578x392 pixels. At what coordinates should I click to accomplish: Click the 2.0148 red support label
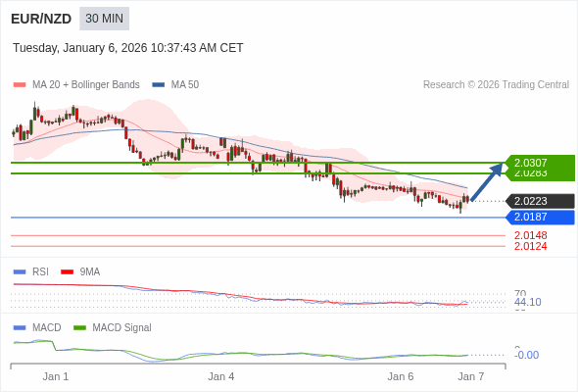point(530,235)
